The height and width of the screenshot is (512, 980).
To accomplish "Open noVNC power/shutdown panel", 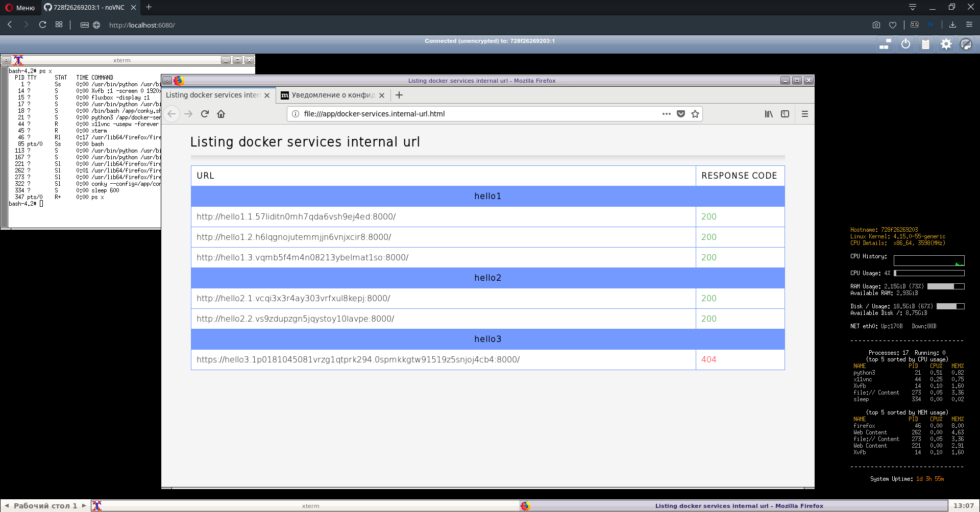I will pos(906,44).
